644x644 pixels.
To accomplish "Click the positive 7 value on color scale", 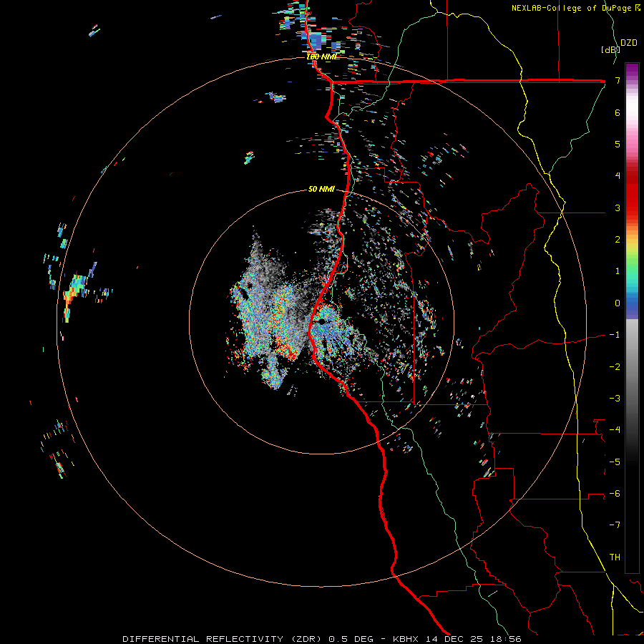I will click(618, 80).
